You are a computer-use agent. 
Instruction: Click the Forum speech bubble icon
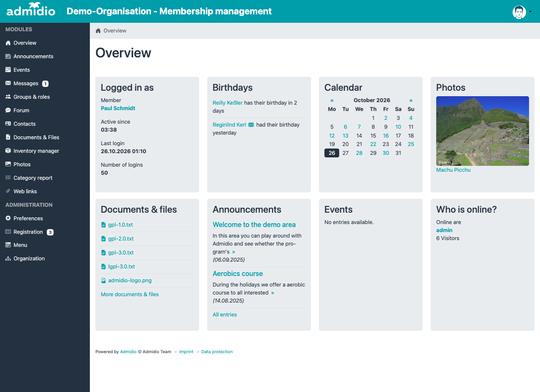(x=8, y=111)
